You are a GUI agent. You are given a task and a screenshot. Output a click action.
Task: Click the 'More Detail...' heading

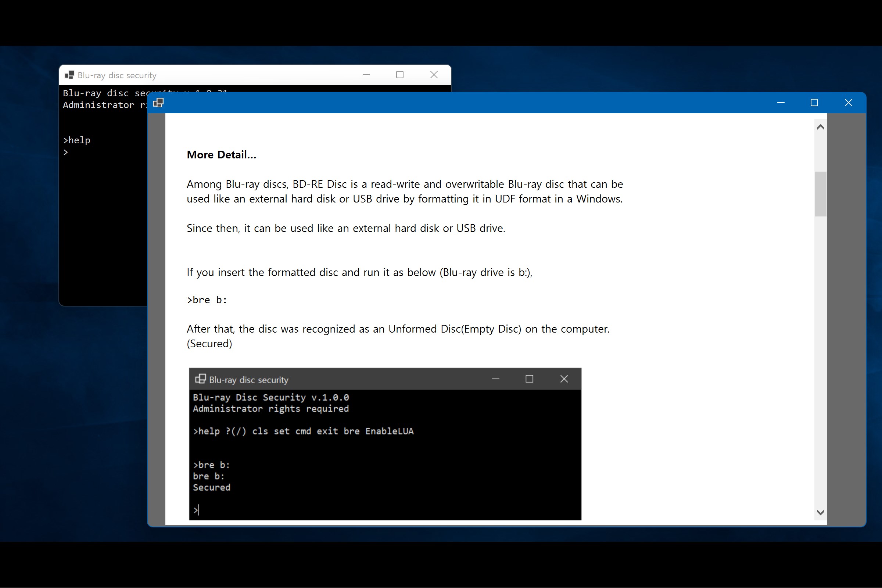(x=221, y=154)
